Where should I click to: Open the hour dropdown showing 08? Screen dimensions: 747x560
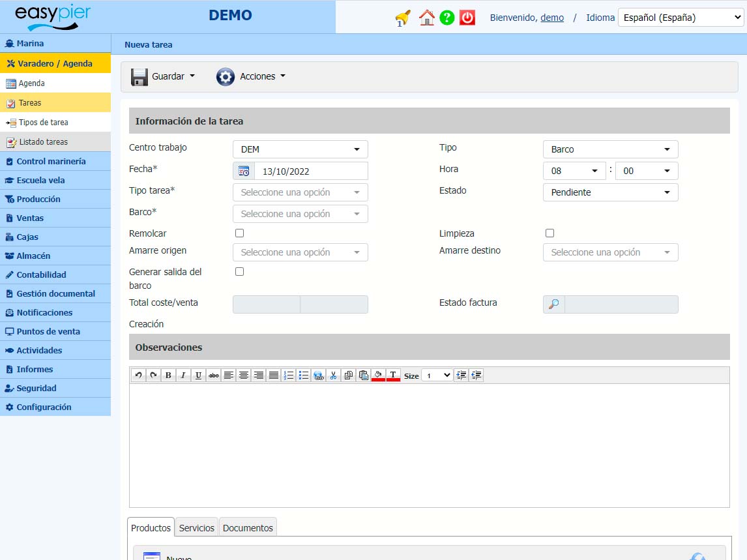coord(574,171)
